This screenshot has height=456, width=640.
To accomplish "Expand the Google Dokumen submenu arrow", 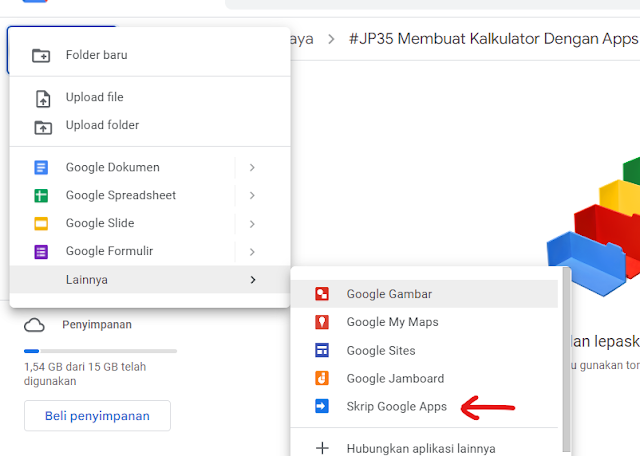I will point(252,167).
